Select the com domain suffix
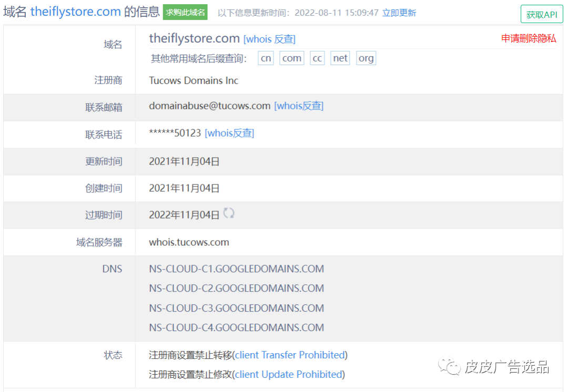 291,58
